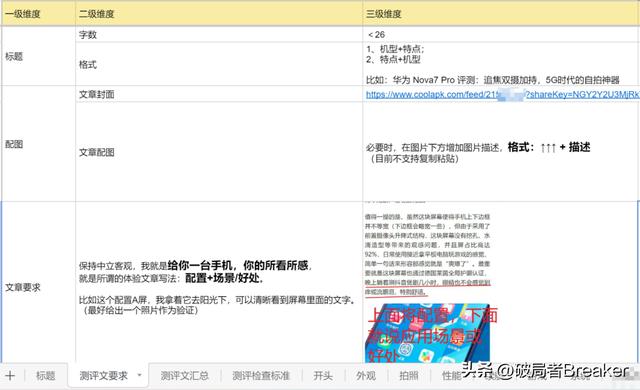Select the 配图 cell in the first column
Image resolution: width=640 pixels, height=390 pixels.
[x=38, y=144]
